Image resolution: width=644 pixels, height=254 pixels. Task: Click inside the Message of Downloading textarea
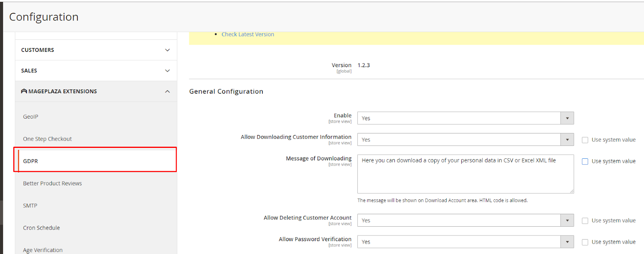(x=465, y=177)
